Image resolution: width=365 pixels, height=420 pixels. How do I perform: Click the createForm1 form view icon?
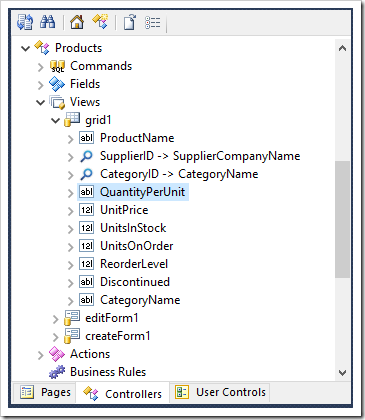click(x=72, y=336)
